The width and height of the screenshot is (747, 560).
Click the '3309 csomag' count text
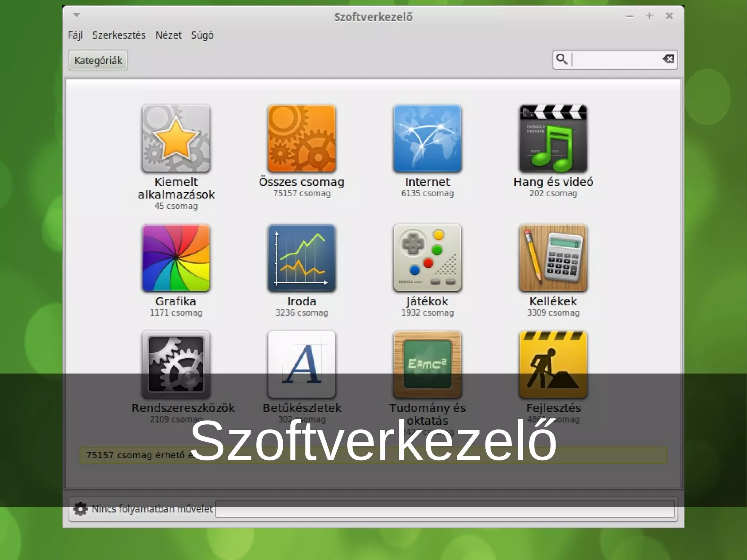coord(553,313)
